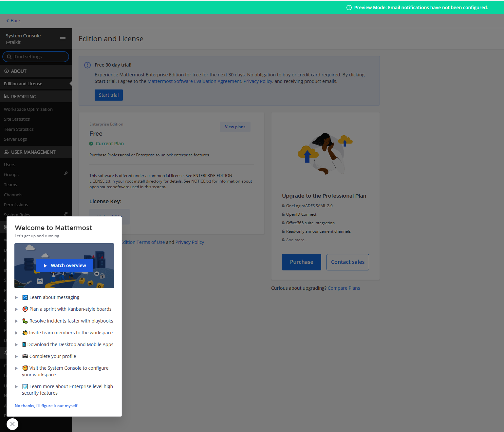Expand Download the Desktop and Mobile Apps
Image resolution: width=504 pixels, height=432 pixels.
pyautogui.click(x=16, y=344)
